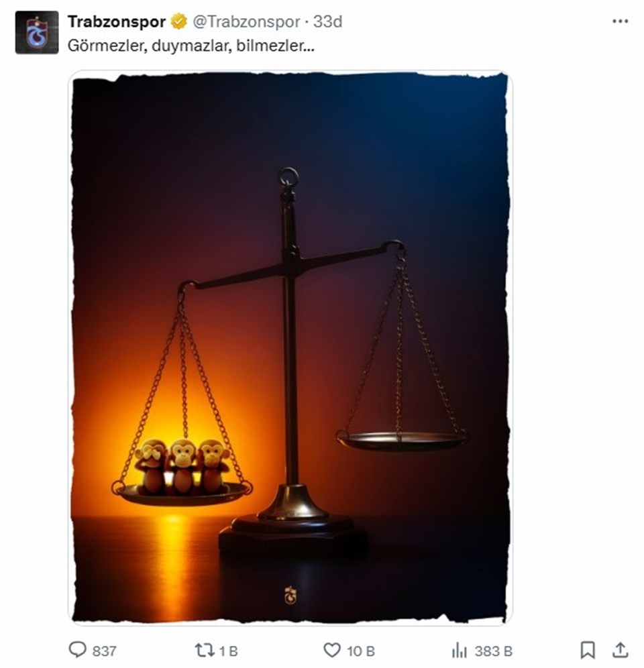644x668 pixels.
Task: Open the three-dot more options menu
Action: pyautogui.click(x=620, y=21)
